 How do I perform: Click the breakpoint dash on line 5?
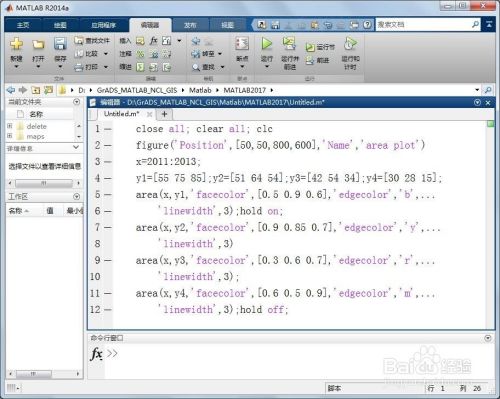108,194
